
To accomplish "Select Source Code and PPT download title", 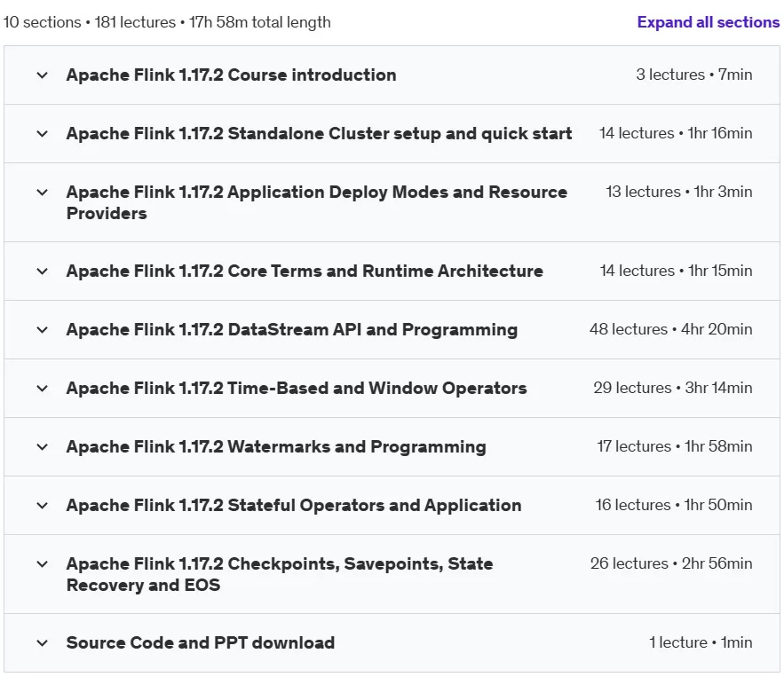I will 201,642.
